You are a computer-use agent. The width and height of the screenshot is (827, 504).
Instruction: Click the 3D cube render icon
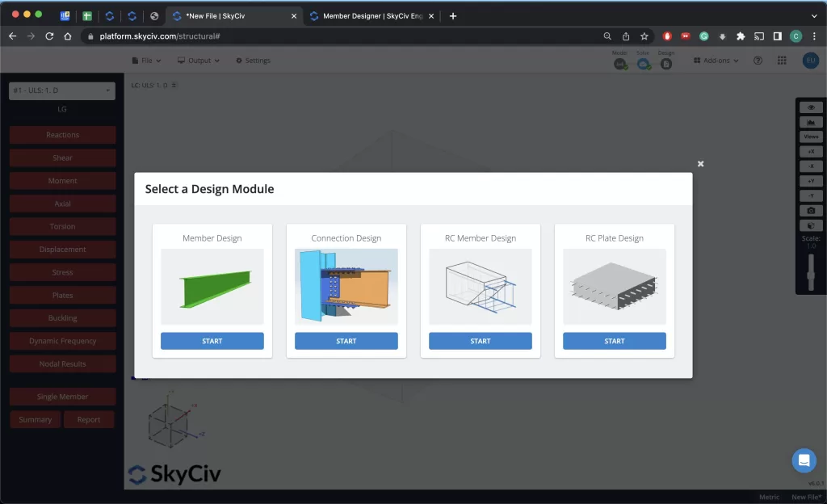[x=811, y=225]
